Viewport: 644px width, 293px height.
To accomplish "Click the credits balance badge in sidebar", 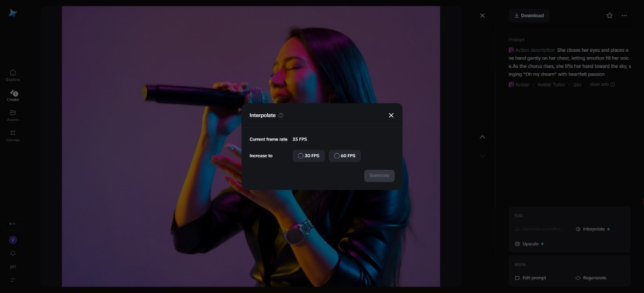I will (x=13, y=224).
